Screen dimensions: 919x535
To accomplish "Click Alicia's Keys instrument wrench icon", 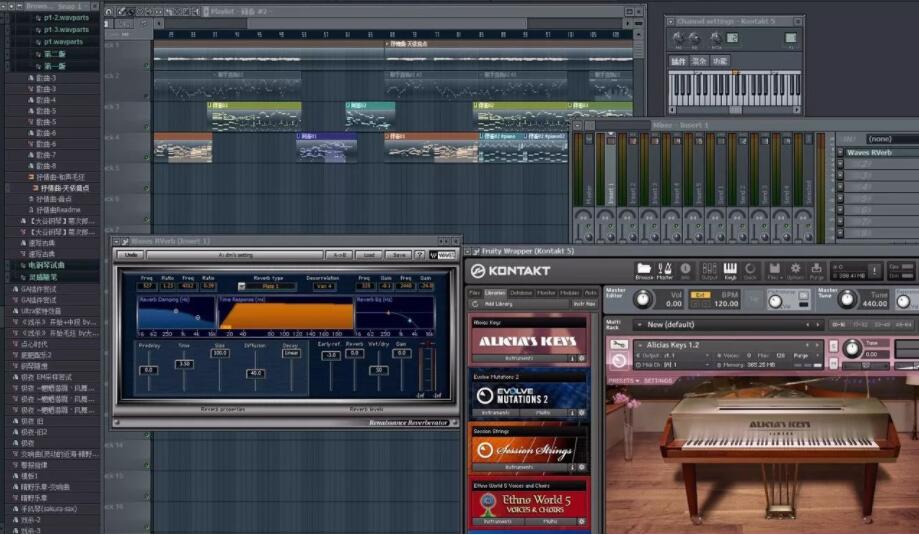I will click(x=620, y=345).
